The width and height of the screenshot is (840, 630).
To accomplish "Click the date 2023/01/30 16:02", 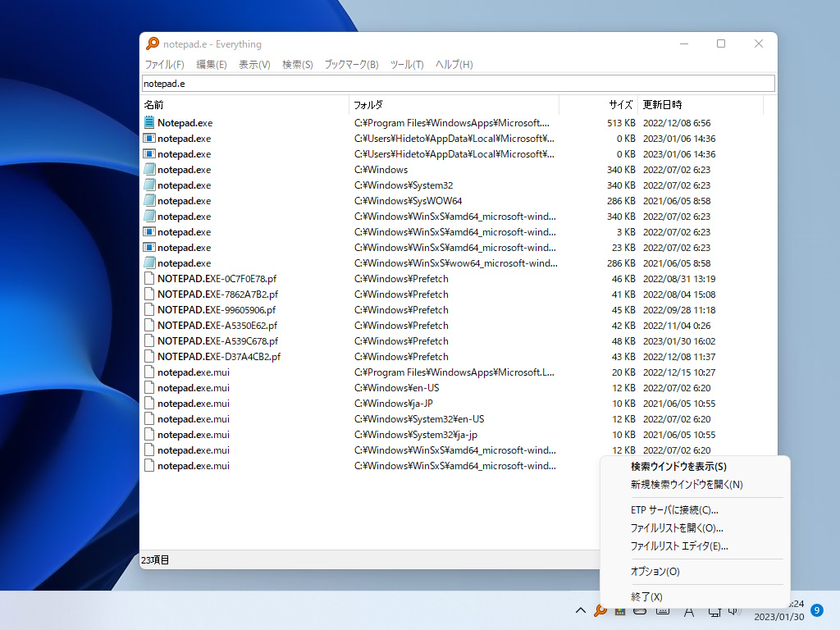I will coord(678,340).
